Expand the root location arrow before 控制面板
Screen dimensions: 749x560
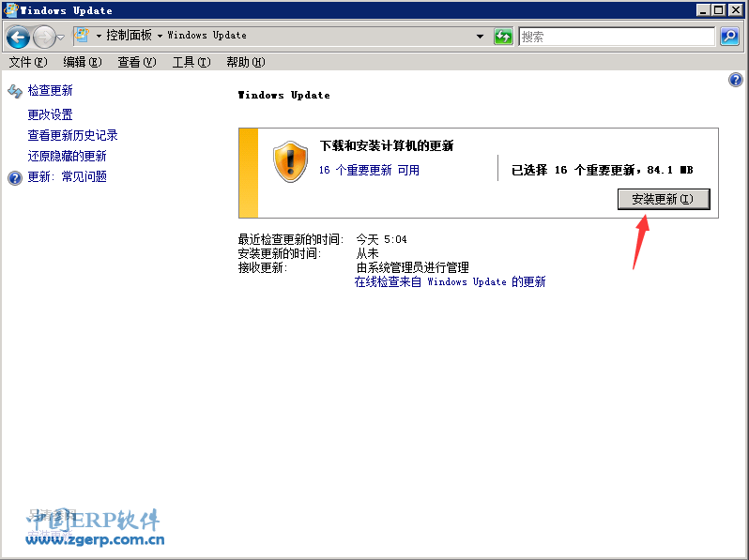click(x=99, y=36)
